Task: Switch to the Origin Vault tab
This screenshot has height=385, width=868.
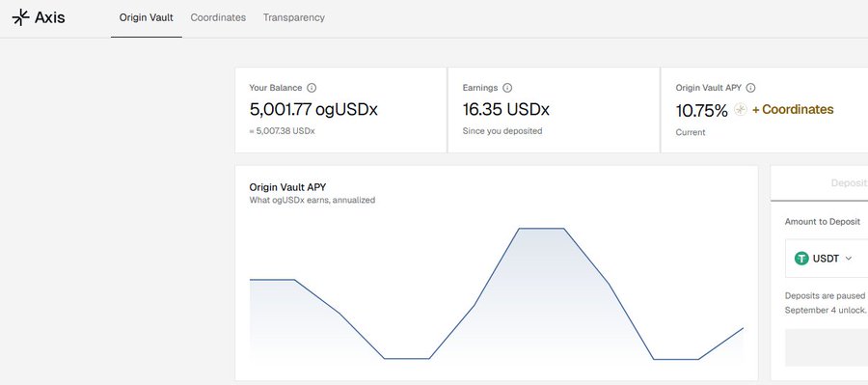Action: pos(147,17)
